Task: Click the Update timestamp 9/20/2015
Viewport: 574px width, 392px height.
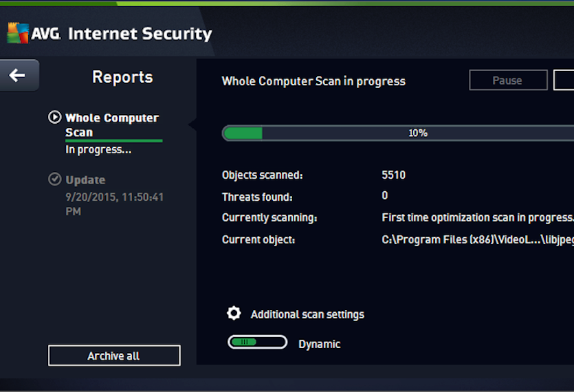Action: pos(114,204)
